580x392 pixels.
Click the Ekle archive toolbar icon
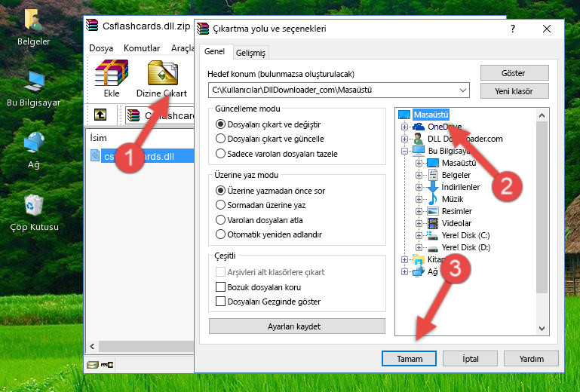[112, 73]
